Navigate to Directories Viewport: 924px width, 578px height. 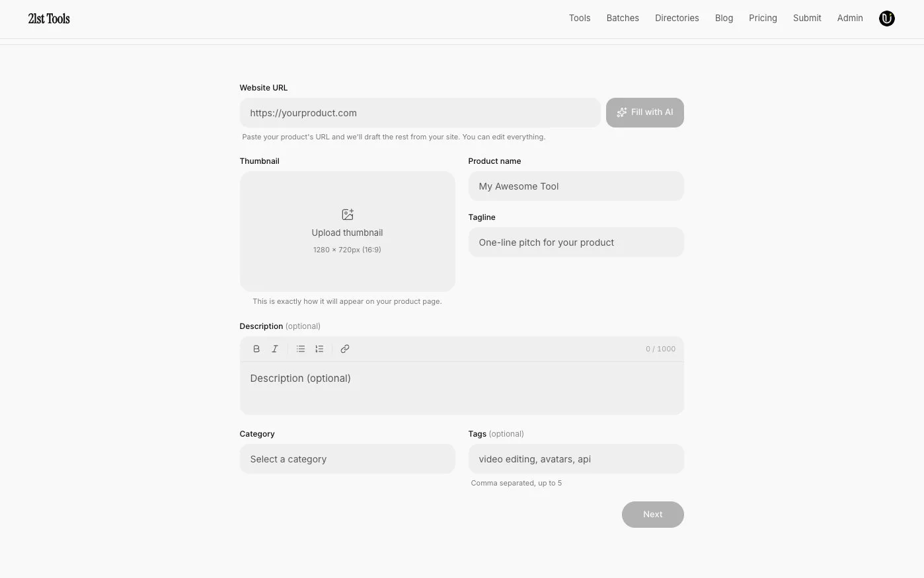tap(677, 18)
